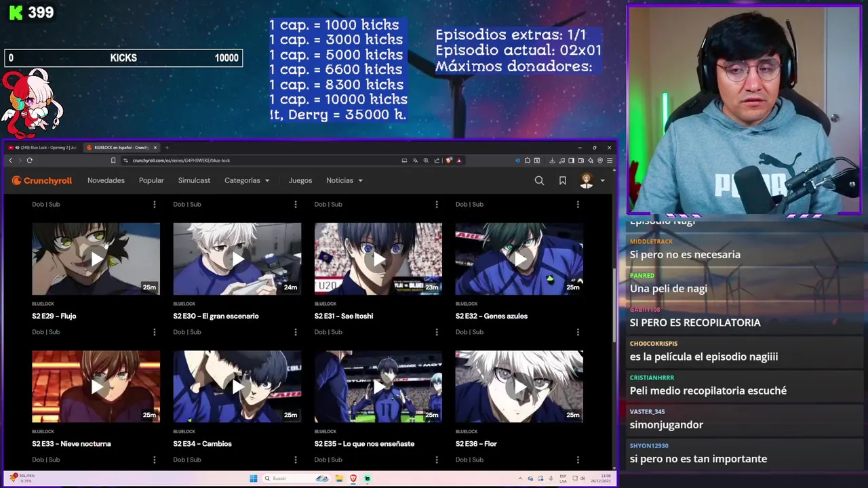Reload the browser page

point(29,161)
